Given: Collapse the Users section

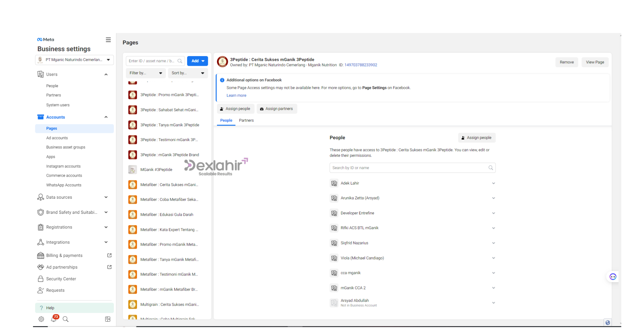Looking at the screenshot, I should (106, 75).
